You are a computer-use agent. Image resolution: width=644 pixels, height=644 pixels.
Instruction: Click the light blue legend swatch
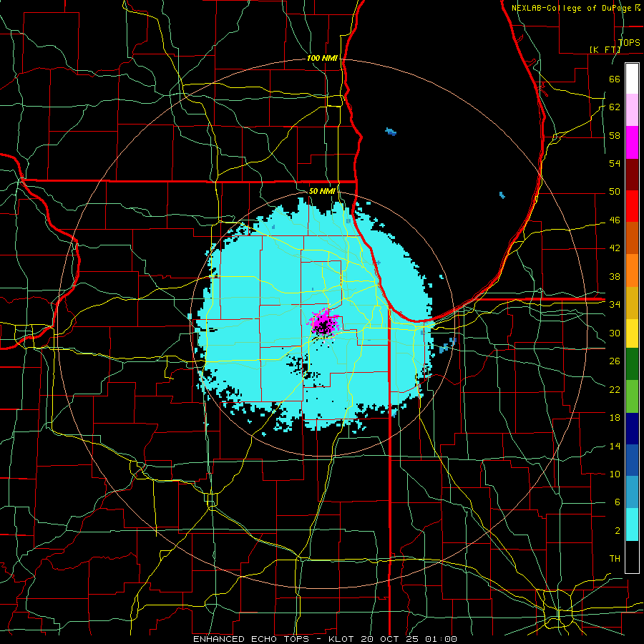[x=632, y=492]
